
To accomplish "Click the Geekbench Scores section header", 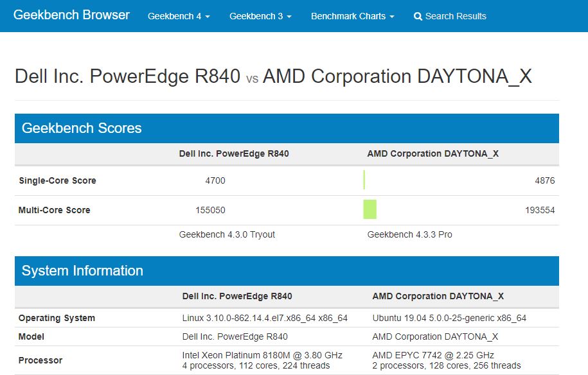I will (82, 128).
